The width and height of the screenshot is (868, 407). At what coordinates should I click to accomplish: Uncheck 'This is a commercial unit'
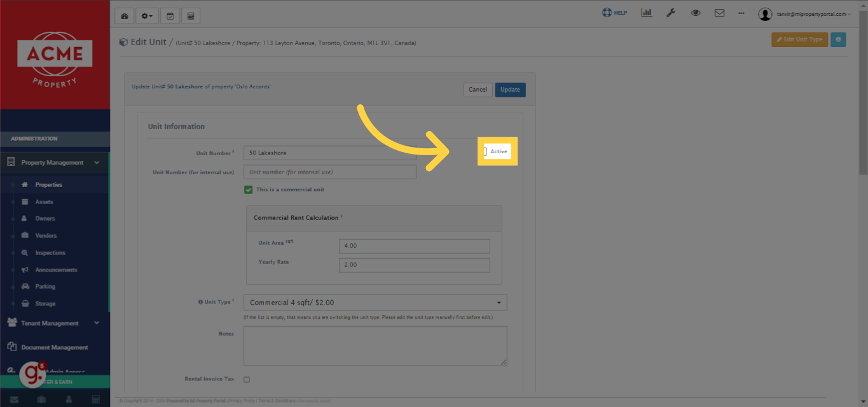coord(249,190)
